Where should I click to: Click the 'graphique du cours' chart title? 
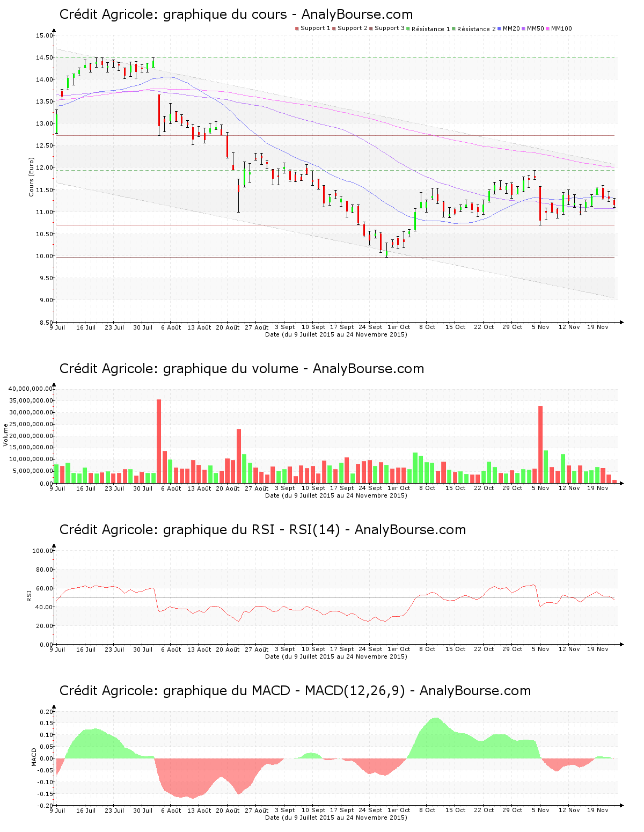coord(236,14)
